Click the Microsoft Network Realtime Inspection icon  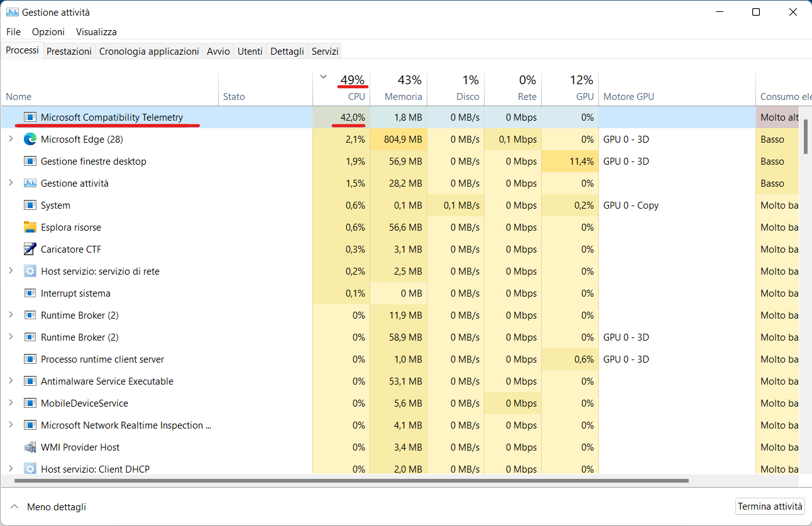pyautogui.click(x=30, y=425)
